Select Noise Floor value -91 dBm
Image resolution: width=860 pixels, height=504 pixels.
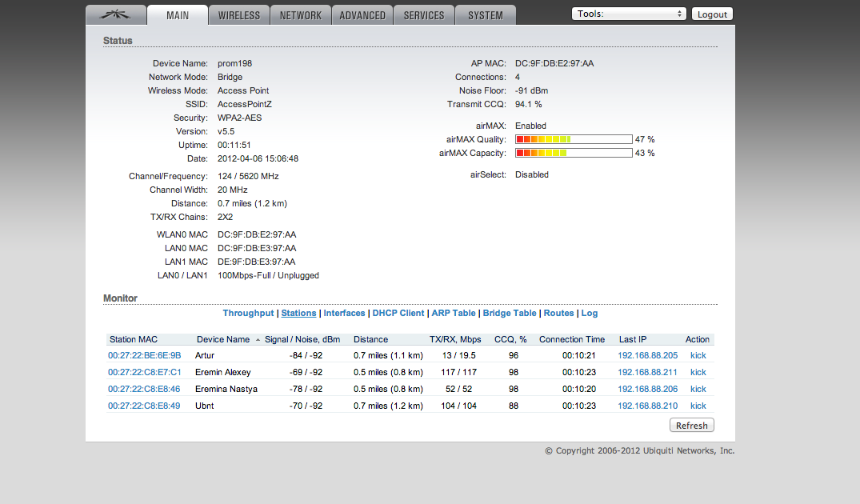point(531,91)
